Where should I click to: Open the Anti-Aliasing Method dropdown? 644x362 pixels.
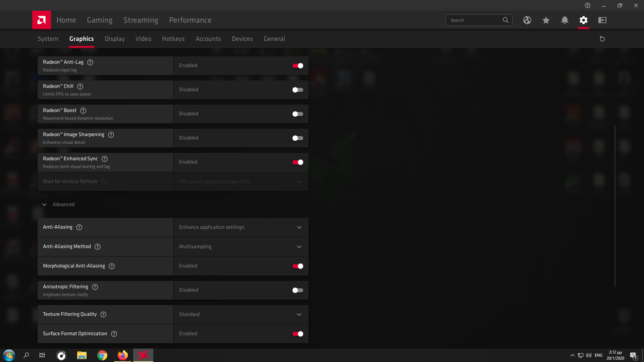241,247
